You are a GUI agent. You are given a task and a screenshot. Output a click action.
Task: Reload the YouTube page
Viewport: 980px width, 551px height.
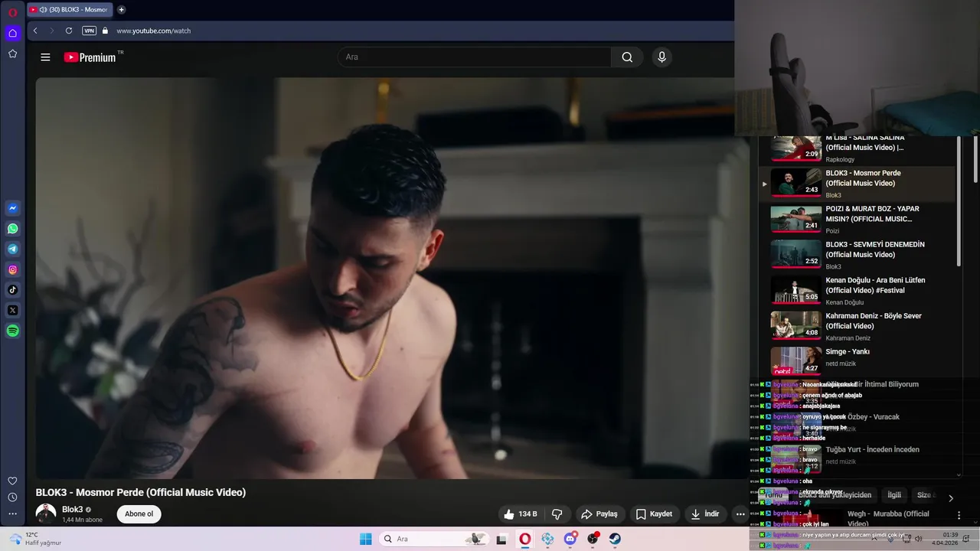pos(69,31)
